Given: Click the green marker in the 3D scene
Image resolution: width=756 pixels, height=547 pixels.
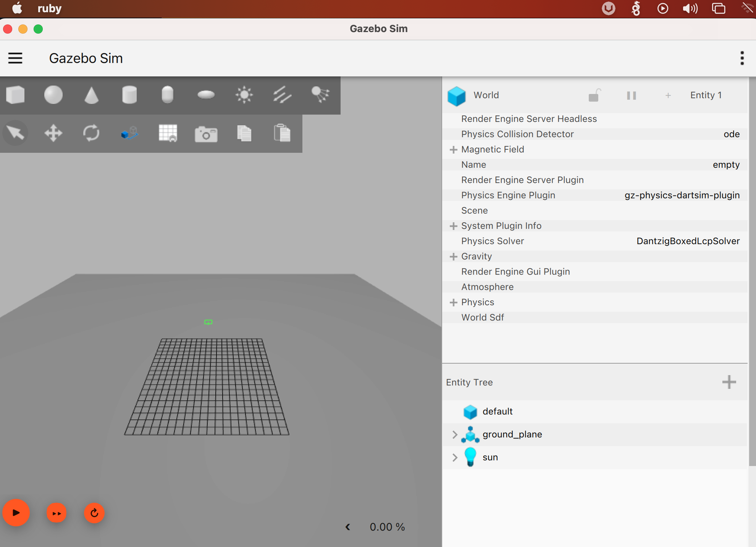Looking at the screenshot, I should [x=208, y=322].
